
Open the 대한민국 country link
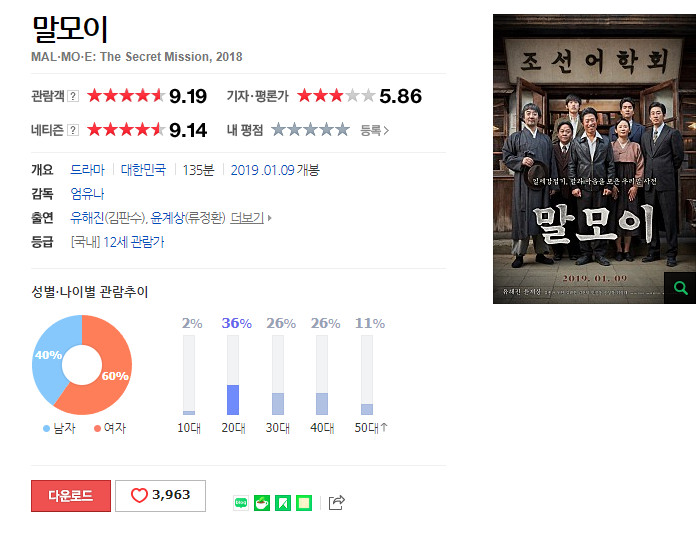point(143,170)
